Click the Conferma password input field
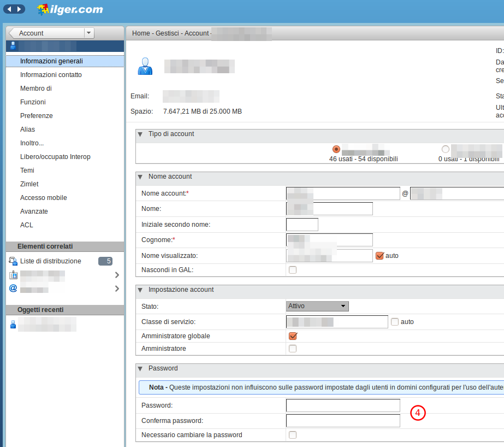Viewport: 504px width, 447px height. tap(343, 421)
